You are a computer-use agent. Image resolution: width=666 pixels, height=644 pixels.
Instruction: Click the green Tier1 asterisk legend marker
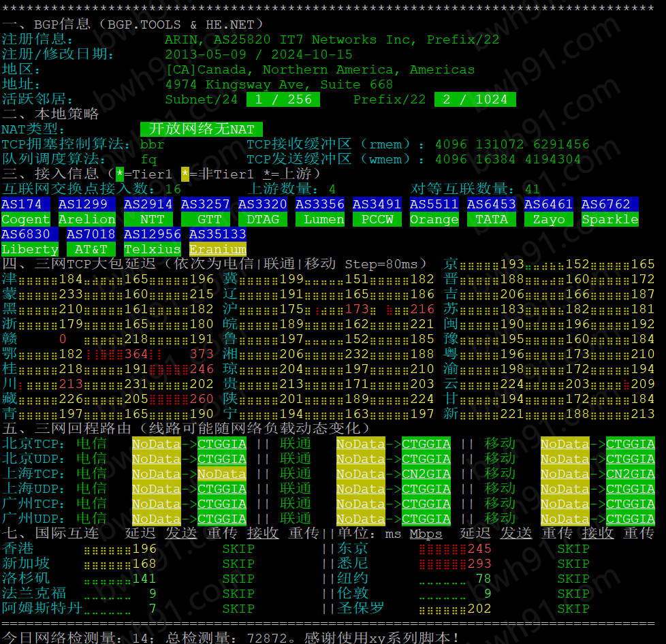pos(120,174)
